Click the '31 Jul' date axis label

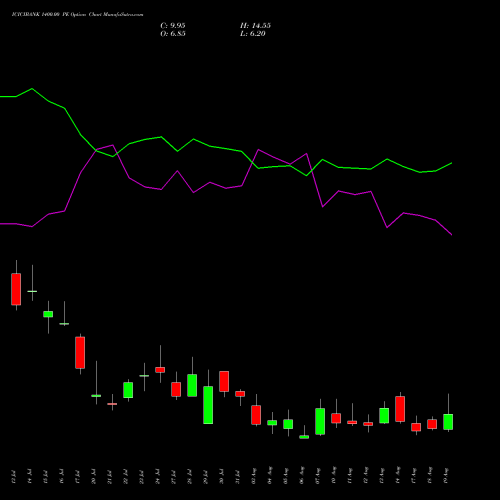pos(237,477)
